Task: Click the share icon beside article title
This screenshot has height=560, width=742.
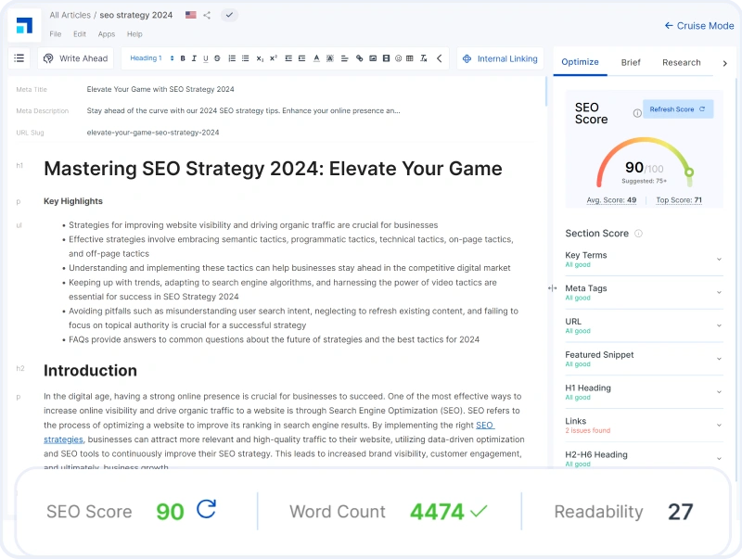Action: click(207, 15)
